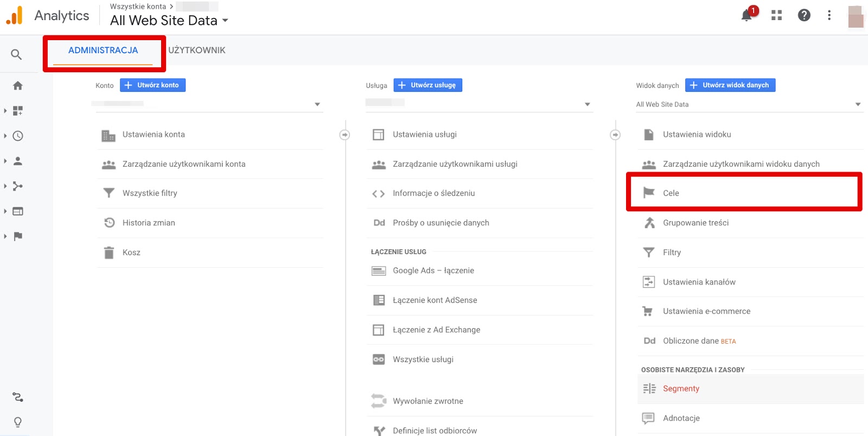Open Conversions flag icon in sidebar
The width and height of the screenshot is (868, 436).
coord(18,236)
